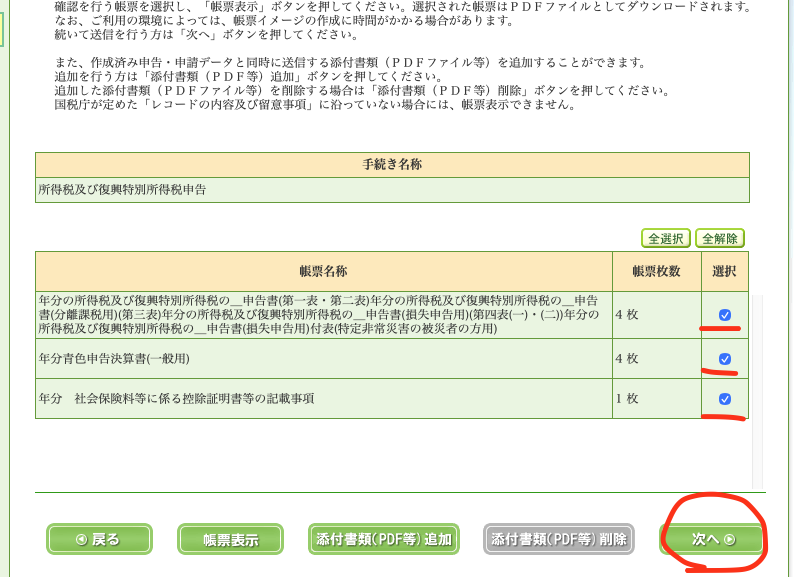Click 4 枚 count in 青色申告決算書 row
Screen dimensions: 794x577
627,359
